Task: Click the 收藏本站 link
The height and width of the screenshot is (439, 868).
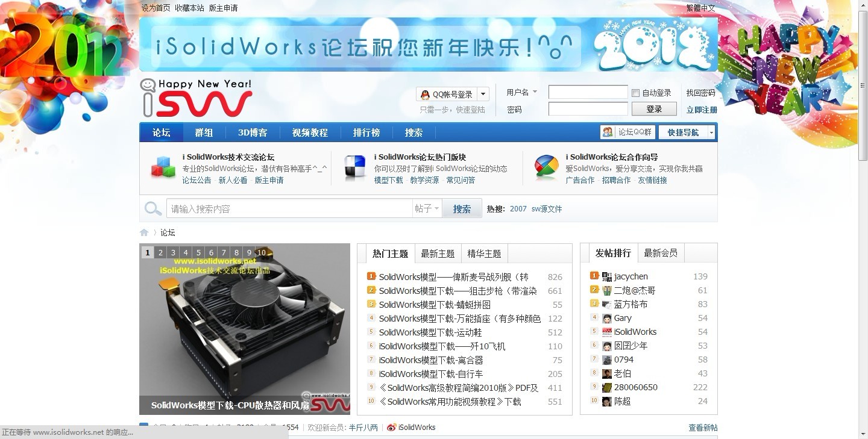Action: tap(189, 8)
